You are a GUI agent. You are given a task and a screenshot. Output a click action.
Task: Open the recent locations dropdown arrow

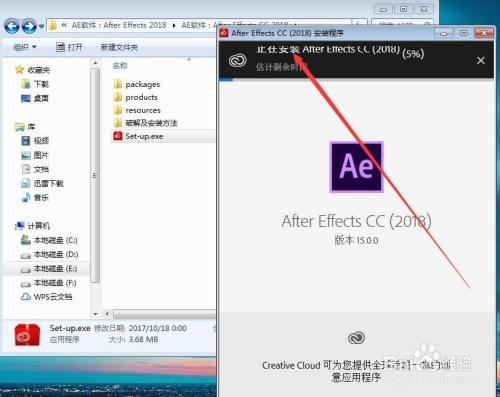[x=41, y=26]
